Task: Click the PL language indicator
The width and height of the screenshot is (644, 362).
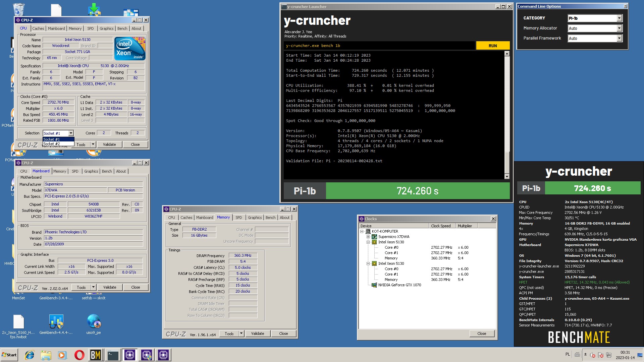Action: click(x=568, y=354)
